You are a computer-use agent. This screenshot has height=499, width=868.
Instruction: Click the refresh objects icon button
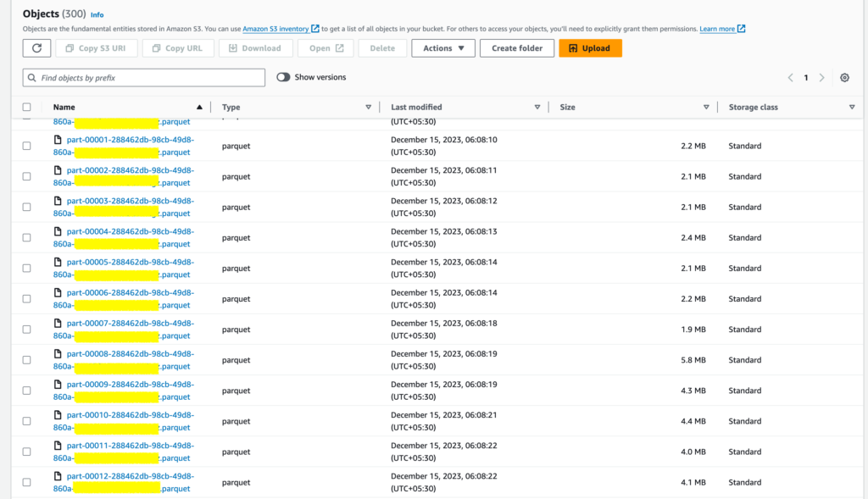pos(36,48)
